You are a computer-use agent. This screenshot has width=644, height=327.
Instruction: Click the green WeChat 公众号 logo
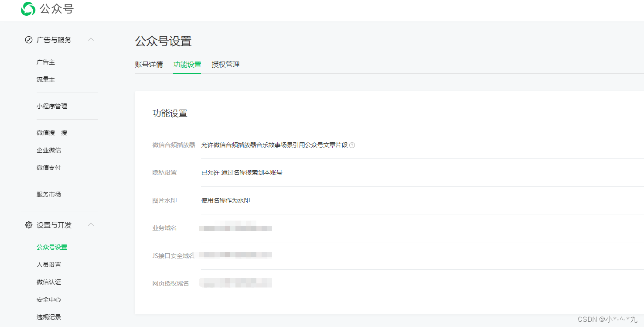(28, 9)
